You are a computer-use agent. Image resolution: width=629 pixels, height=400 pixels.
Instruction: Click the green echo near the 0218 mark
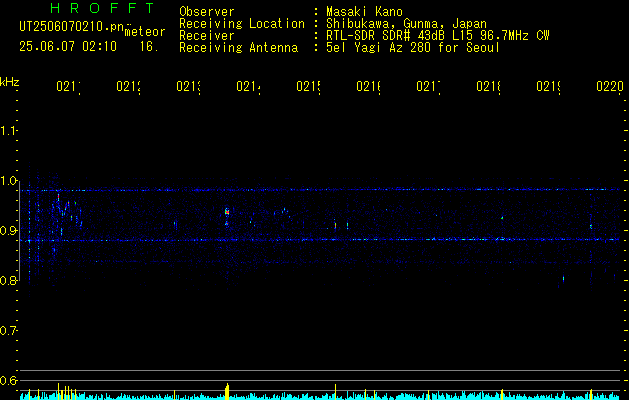pyautogui.click(x=502, y=217)
